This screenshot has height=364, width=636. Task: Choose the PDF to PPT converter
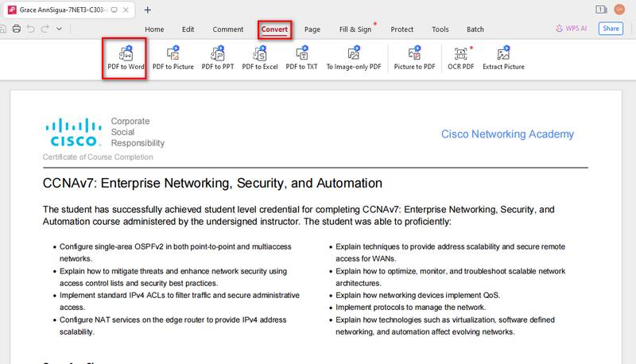pos(218,58)
